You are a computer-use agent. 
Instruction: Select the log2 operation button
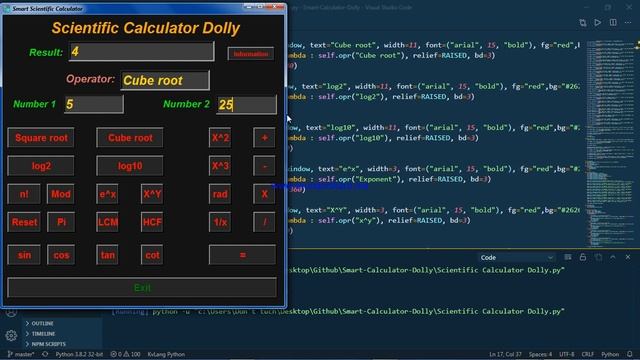(41, 166)
